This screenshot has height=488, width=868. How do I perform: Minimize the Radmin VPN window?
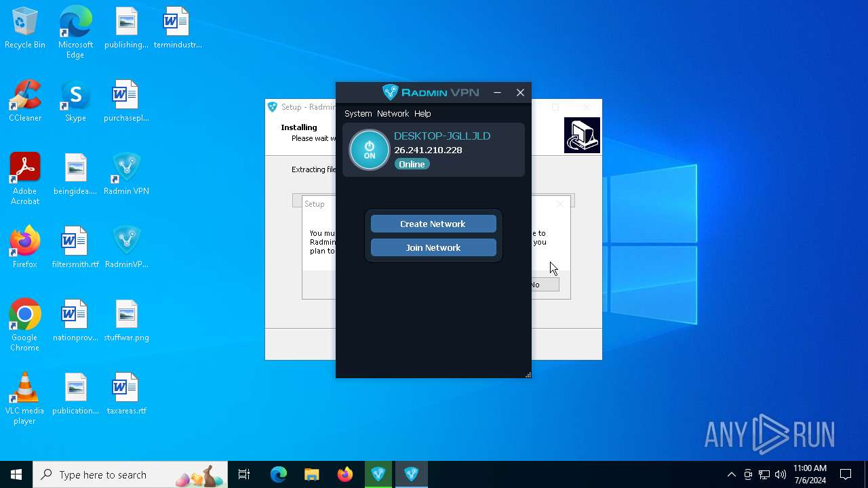click(498, 93)
